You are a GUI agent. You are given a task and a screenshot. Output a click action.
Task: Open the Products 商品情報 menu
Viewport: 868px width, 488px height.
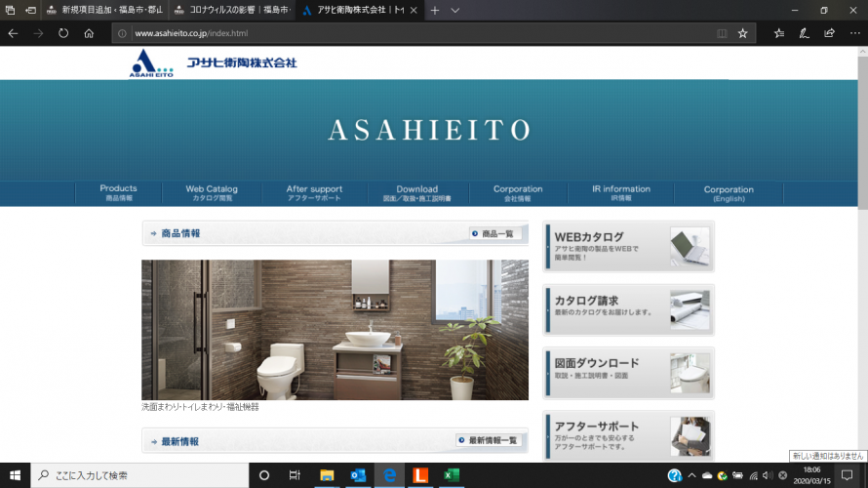point(118,193)
